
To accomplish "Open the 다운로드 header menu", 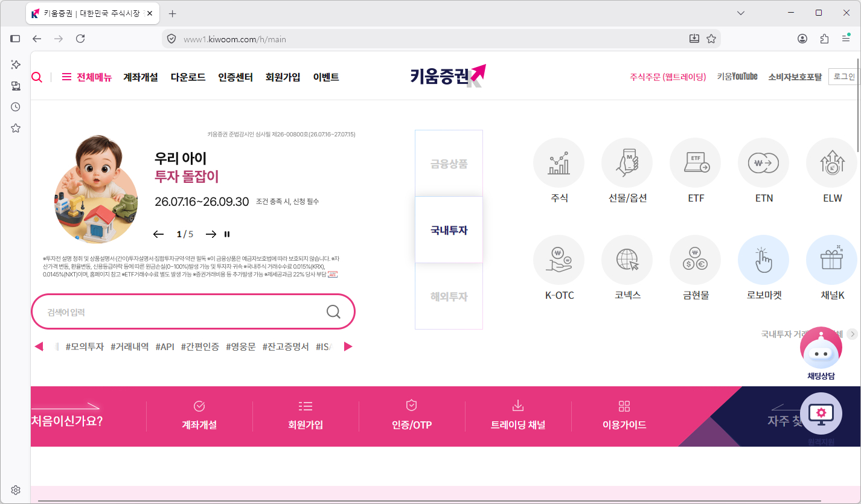I will pyautogui.click(x=188, y=77).
